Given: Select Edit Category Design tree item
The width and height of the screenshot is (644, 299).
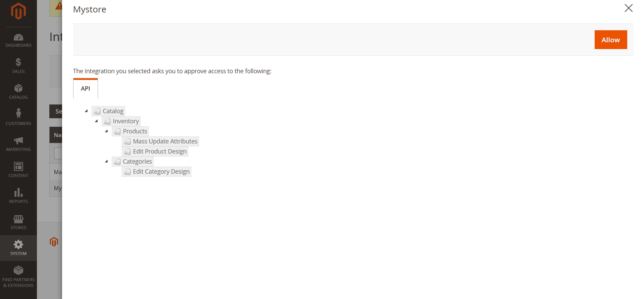Looking at the screenshot, I should [x=161, y=172].
